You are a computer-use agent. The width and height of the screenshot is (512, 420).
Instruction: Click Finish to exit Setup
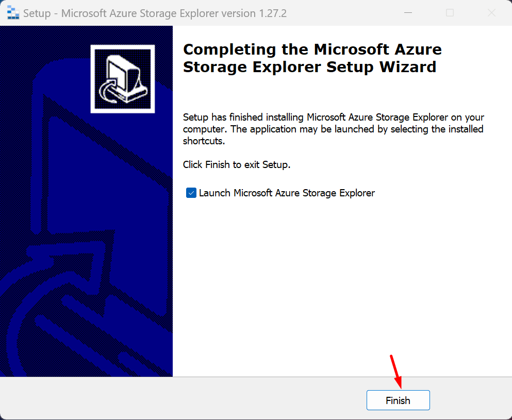[x=398, y=400]
